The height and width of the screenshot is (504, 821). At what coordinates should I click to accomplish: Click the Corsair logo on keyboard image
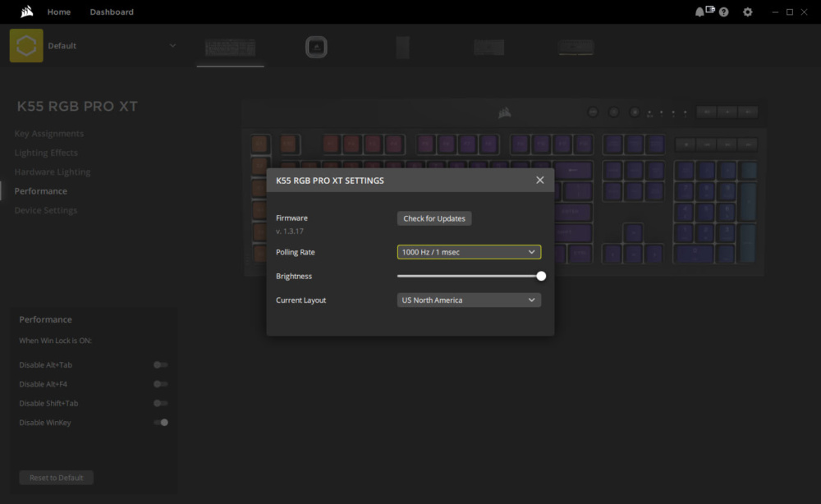click(504, 112)
